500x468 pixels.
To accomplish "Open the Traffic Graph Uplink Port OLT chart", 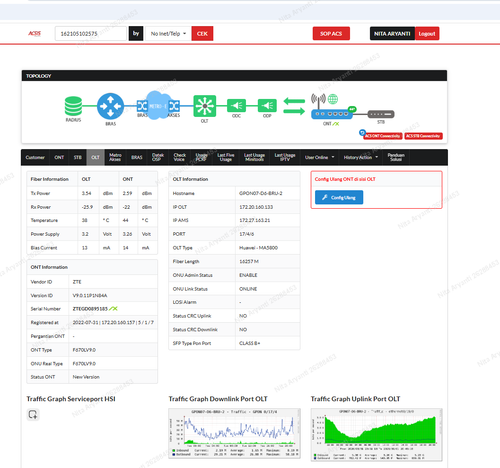I will click(377, 435).
